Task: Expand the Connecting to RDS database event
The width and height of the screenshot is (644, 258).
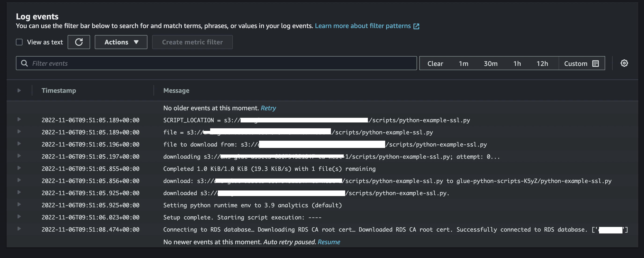Action: (x=19, y=229)
